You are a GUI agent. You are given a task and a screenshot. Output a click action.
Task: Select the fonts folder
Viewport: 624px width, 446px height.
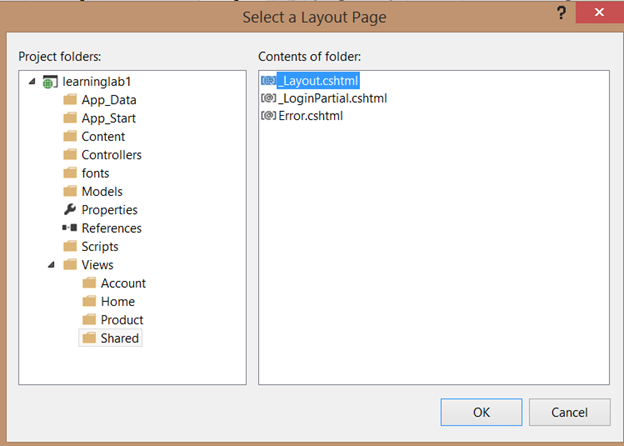(97, 173)
